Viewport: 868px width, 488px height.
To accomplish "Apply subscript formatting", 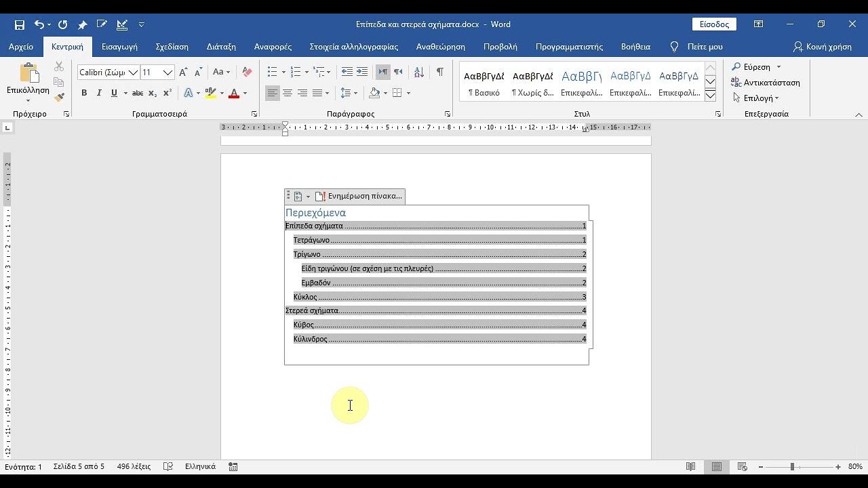I will point(153,93).
